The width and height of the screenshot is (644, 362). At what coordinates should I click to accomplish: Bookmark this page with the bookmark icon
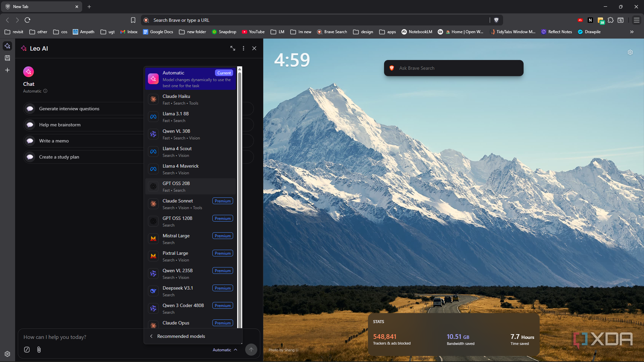tap(133, 20)
